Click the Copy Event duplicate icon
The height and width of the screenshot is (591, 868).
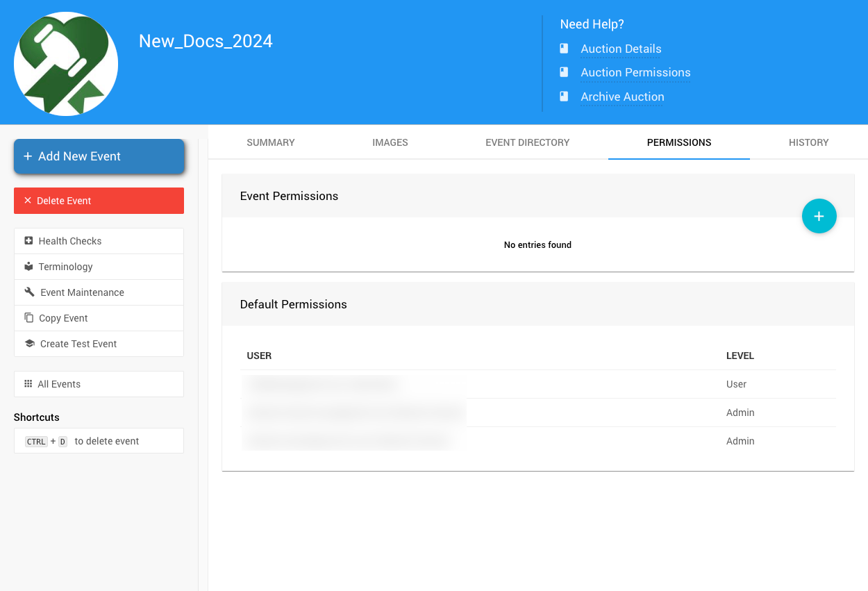[28, 318]
